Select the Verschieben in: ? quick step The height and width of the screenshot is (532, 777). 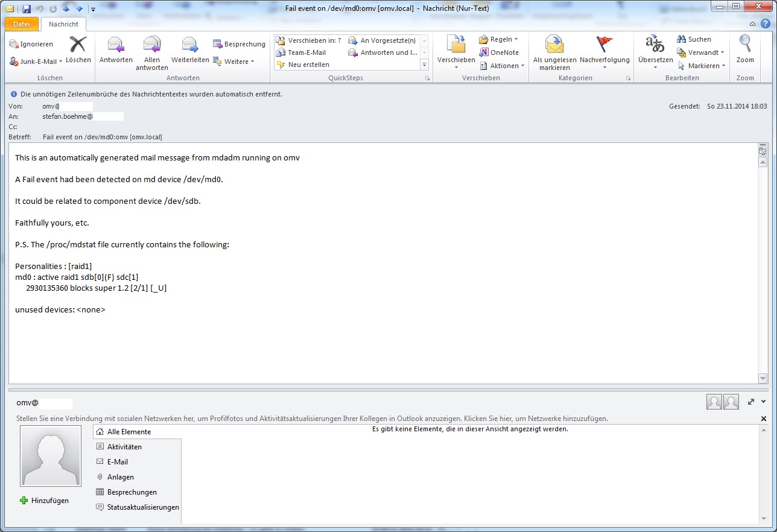[x=309, y=40]
